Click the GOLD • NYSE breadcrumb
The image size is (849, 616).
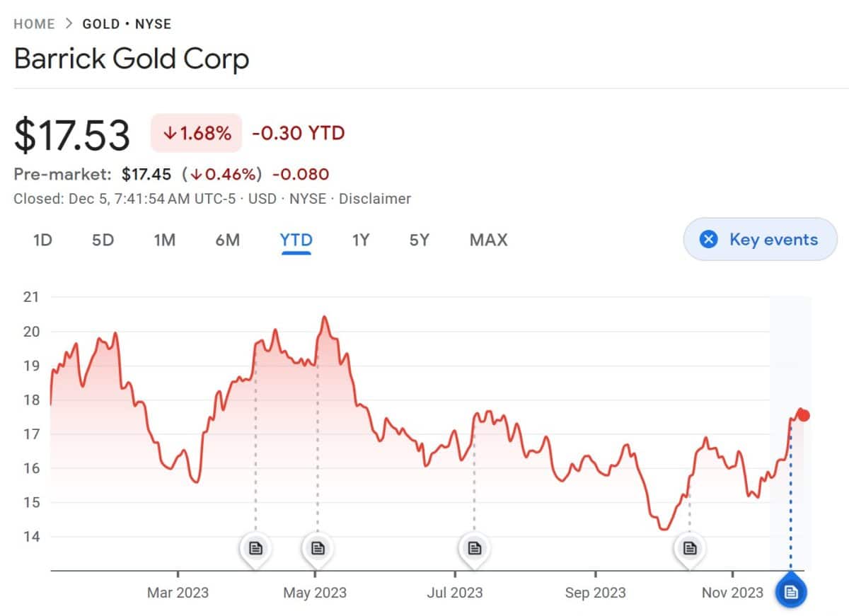(126, 23)
